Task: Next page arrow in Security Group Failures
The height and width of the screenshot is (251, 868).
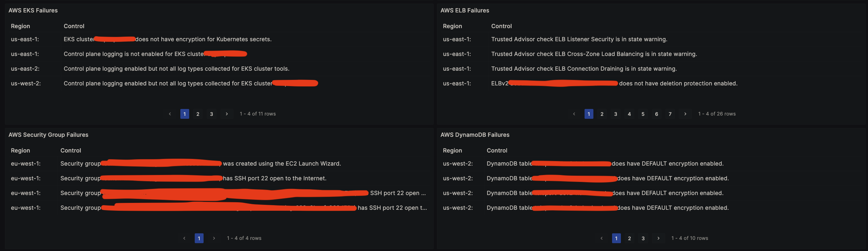Action: click(214, 238)
